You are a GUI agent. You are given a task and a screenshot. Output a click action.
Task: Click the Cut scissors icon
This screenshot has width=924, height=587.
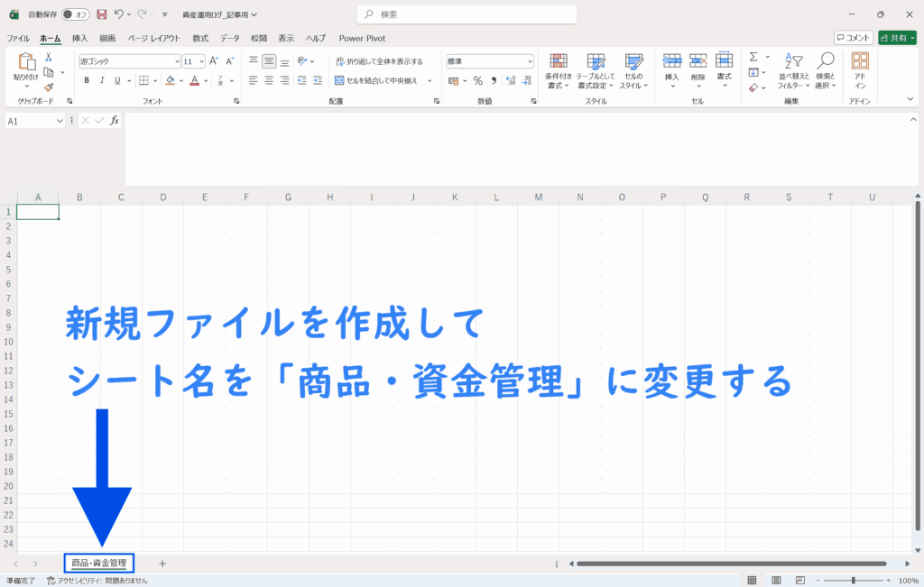click(49, 57)
